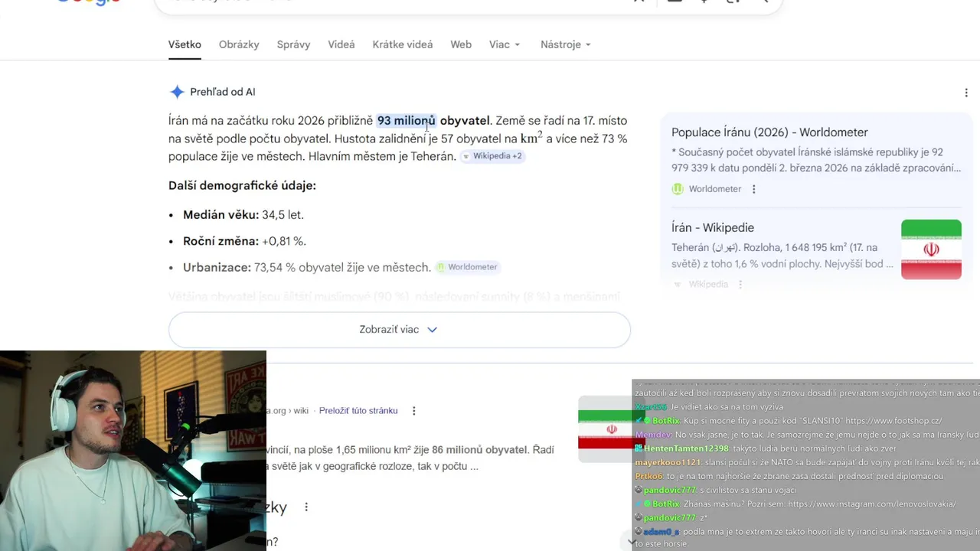
Task: Open the Krátke videá tab
Action: (x=403, y=44)
